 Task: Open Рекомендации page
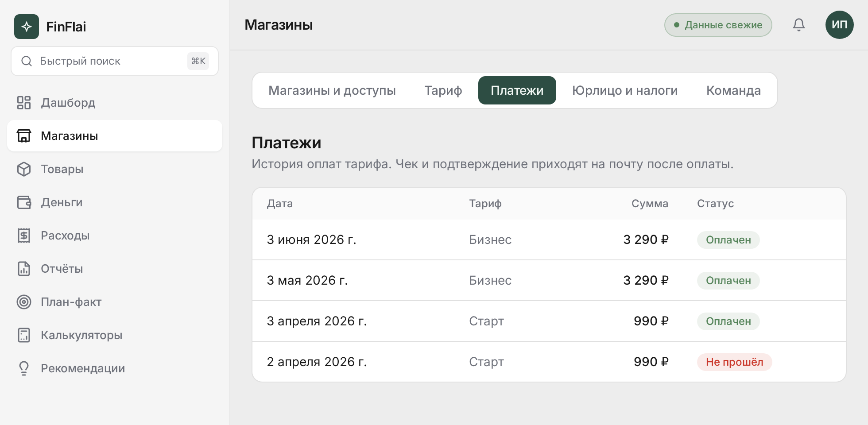(x=115, y=368)
